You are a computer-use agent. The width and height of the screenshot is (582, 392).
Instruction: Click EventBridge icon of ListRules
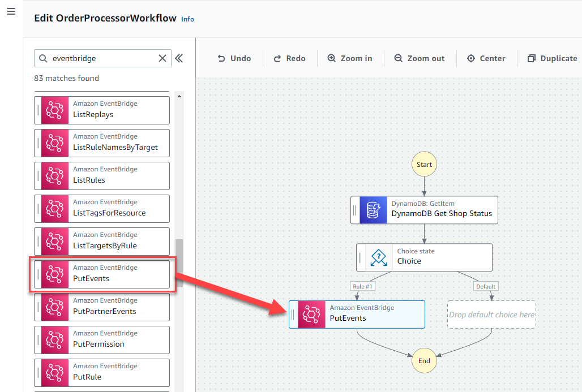click(55, 176)
